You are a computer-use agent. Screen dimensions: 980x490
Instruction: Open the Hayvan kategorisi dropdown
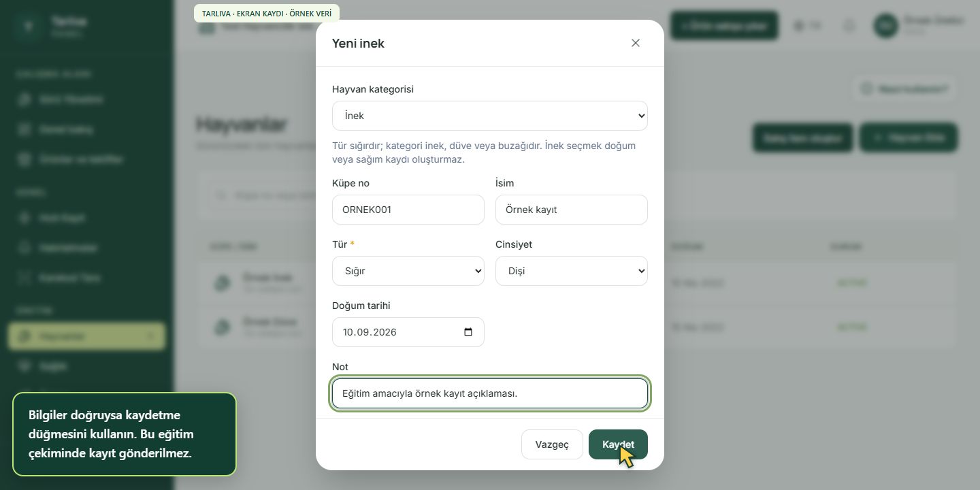coord(490,116)
